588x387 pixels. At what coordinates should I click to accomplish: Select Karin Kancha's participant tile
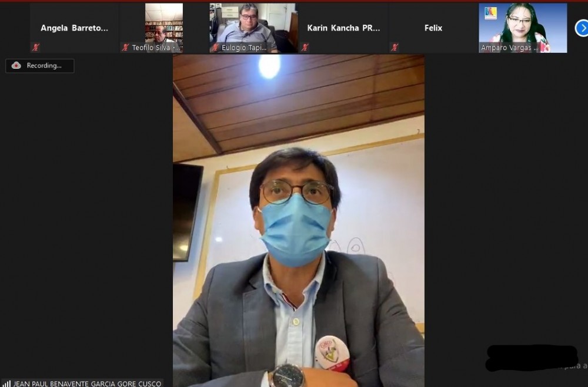tap(343, 28)
